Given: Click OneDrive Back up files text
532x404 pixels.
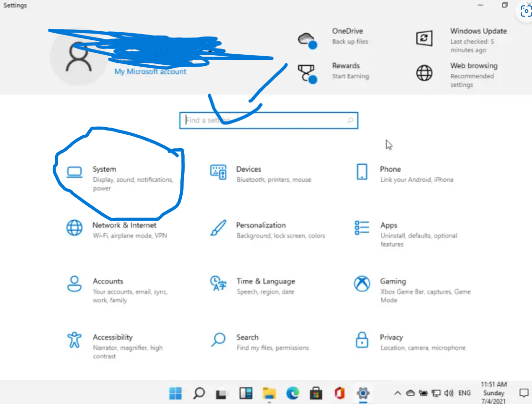Looking at the screenshot, I should click(350, 41).
